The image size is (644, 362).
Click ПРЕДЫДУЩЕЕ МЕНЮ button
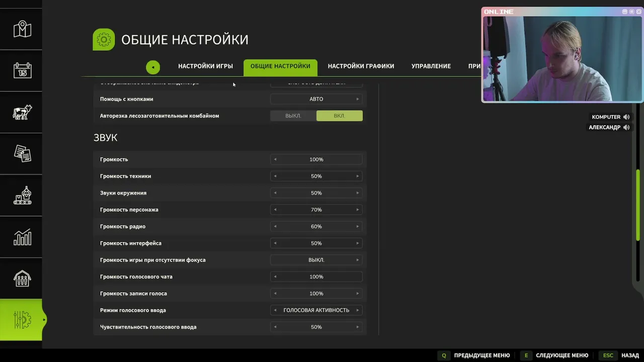pos(482,355)
